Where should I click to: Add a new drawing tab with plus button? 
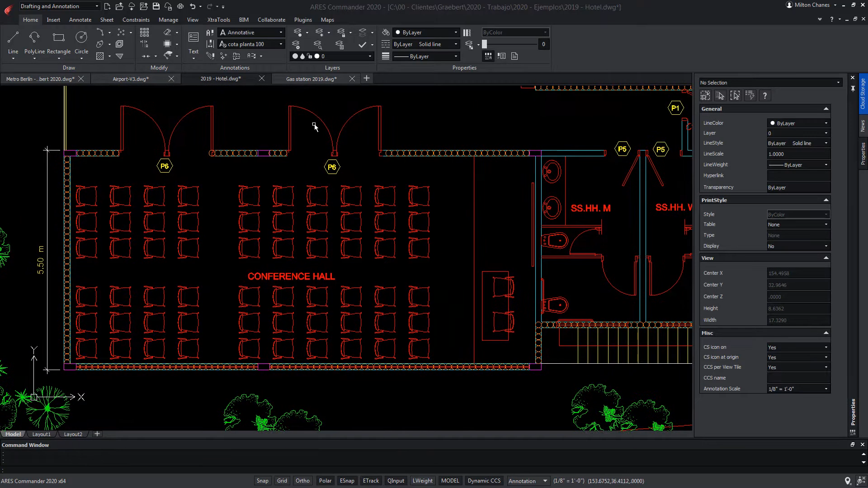(367, 79)
